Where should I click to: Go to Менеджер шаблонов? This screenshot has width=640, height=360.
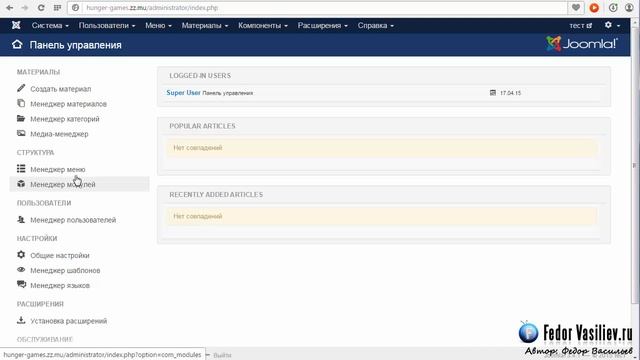click(65, 271)
